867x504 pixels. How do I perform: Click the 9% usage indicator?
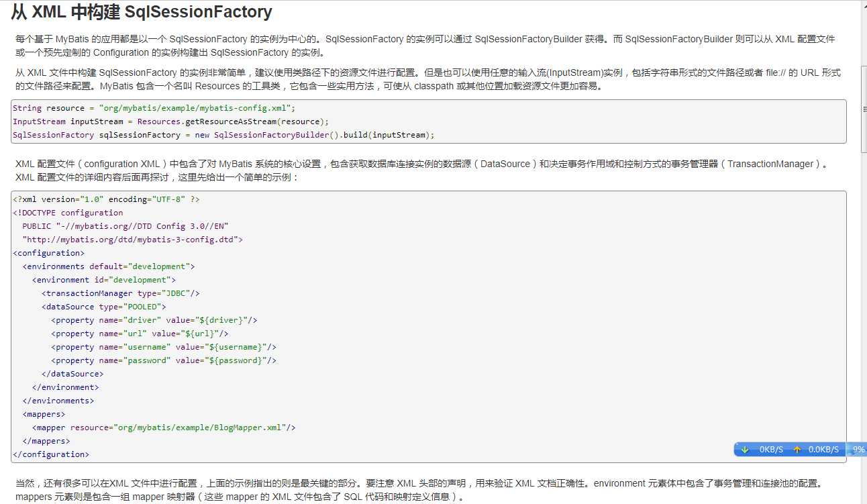pyautogui.click(x=858, y=450)
